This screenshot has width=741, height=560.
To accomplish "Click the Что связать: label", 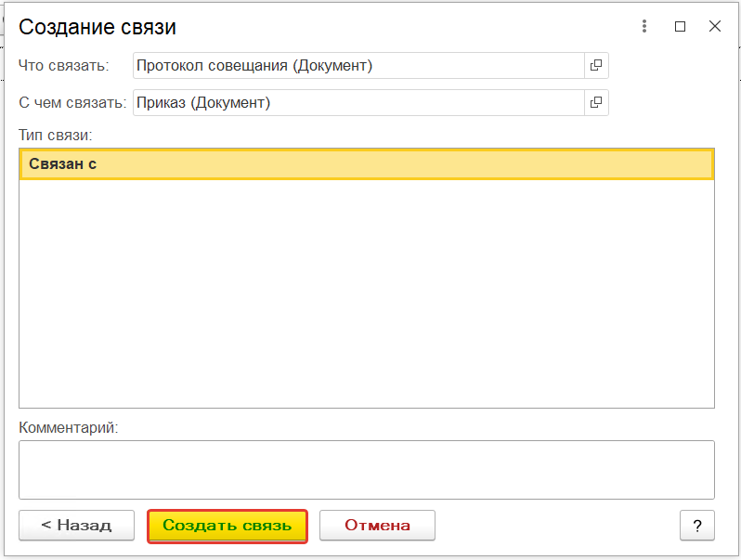I will pos(63,65).
